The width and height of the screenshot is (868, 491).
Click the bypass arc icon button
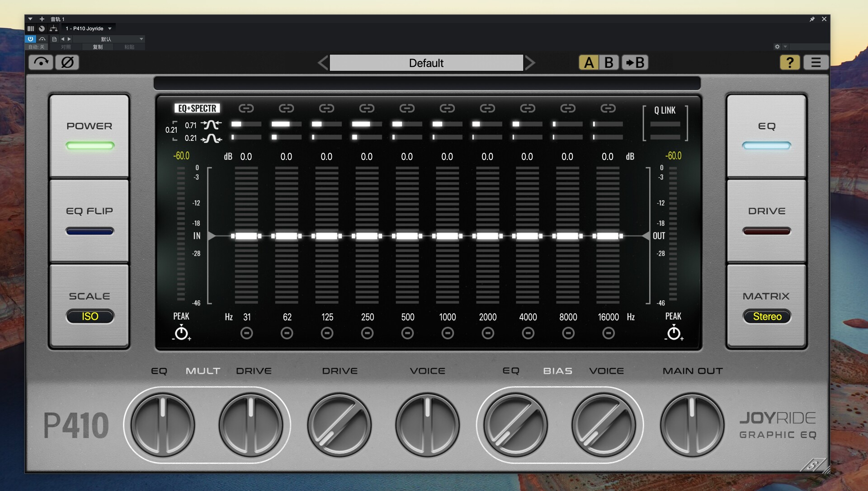41,62
